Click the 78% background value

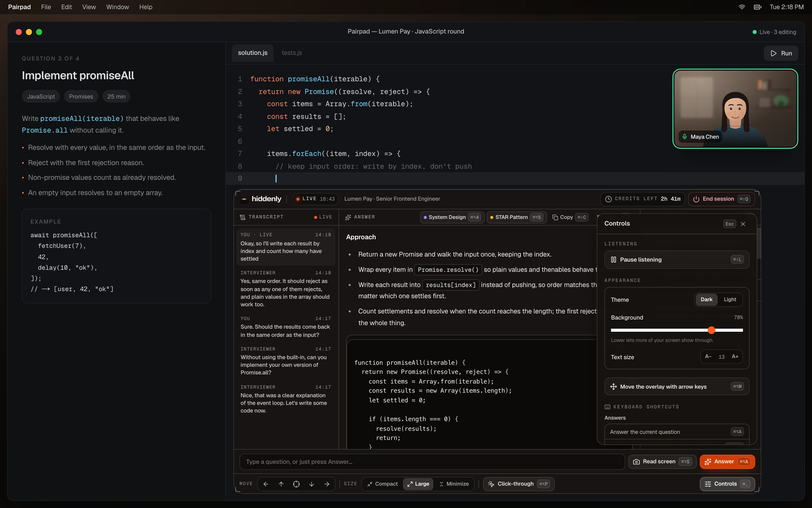pos(738,317)
